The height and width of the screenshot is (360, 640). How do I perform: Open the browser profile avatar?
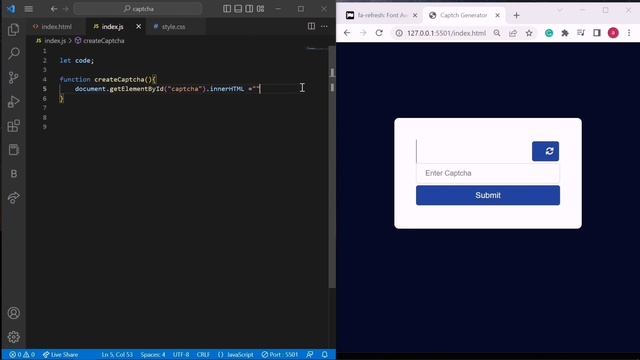613,33
